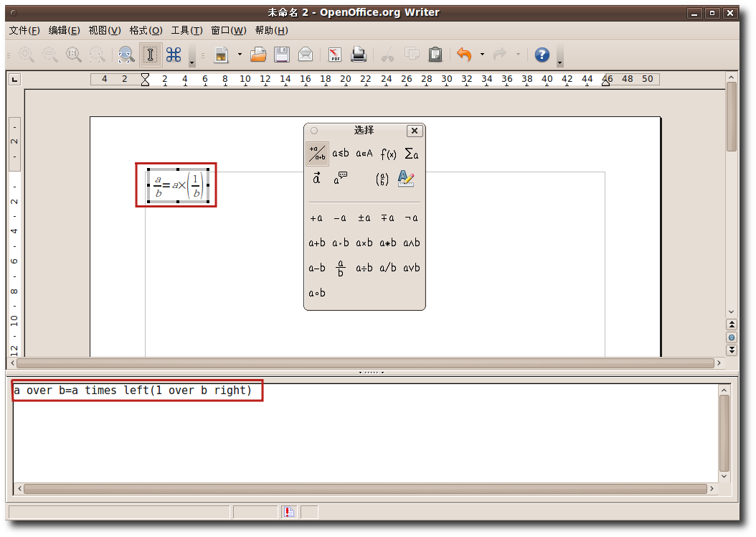Insert the ¬a logical NOT operator
The height and width of the screenshot is (537, 756).
click(x=411, y=218)
